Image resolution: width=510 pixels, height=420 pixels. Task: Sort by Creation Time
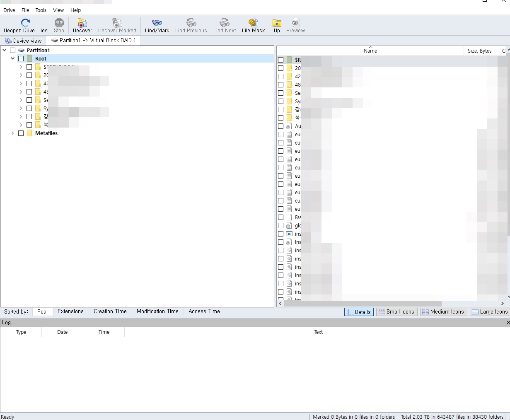point(110,311)
